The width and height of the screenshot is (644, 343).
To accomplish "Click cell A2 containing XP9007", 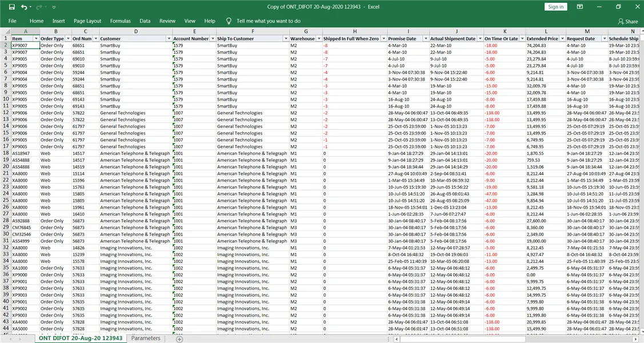I will click(25, 46).
